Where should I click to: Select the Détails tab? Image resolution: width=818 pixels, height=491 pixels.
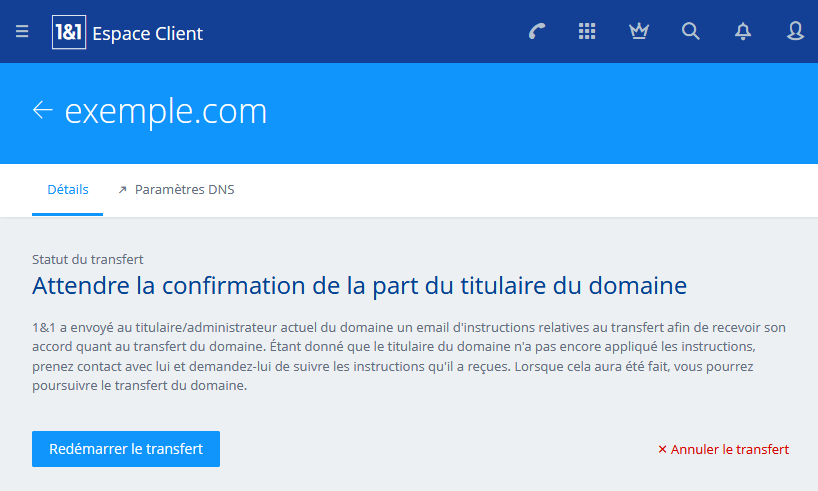68,189
